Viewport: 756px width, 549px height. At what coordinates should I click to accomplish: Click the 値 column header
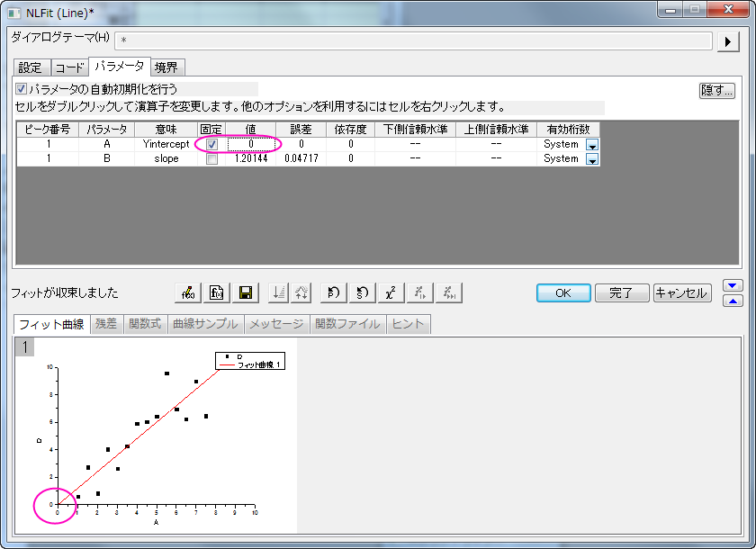[x=251, y=130]
